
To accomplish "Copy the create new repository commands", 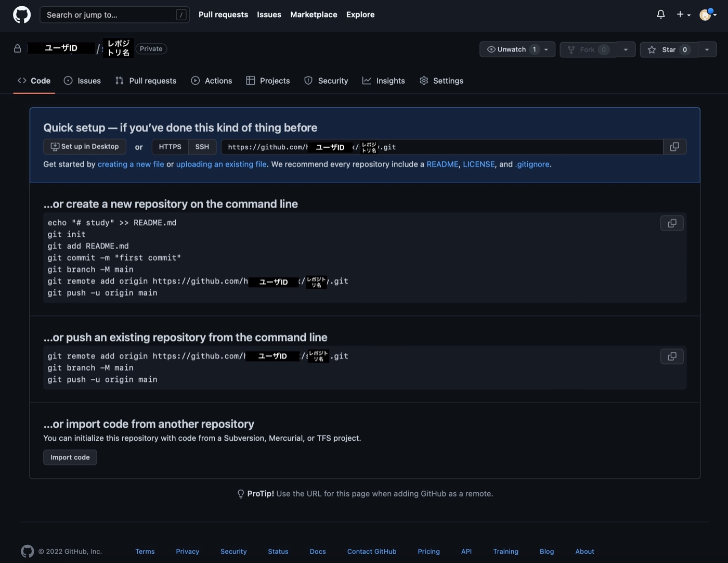I will [672, 223].
